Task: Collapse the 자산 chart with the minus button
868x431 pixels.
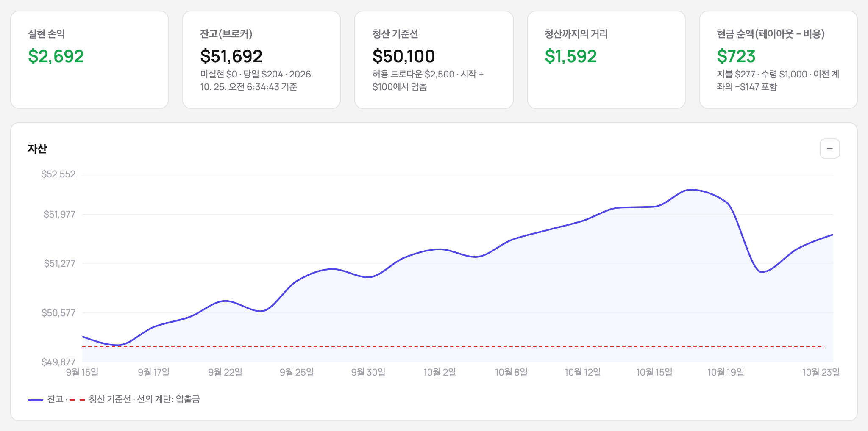Action: coord(829,149)
